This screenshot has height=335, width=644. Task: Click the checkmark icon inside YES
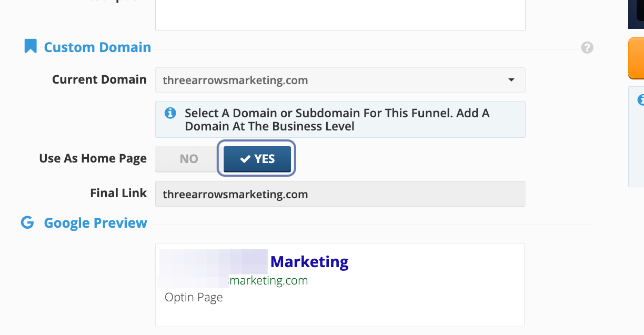[x=245, y=159]
